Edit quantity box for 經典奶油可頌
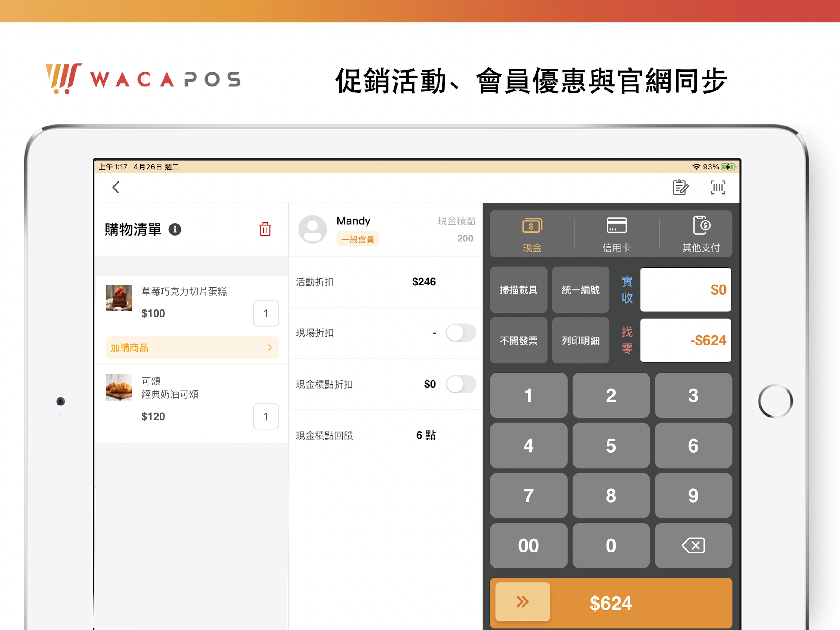This screenshot has width=840, height=630. [266, 416]
